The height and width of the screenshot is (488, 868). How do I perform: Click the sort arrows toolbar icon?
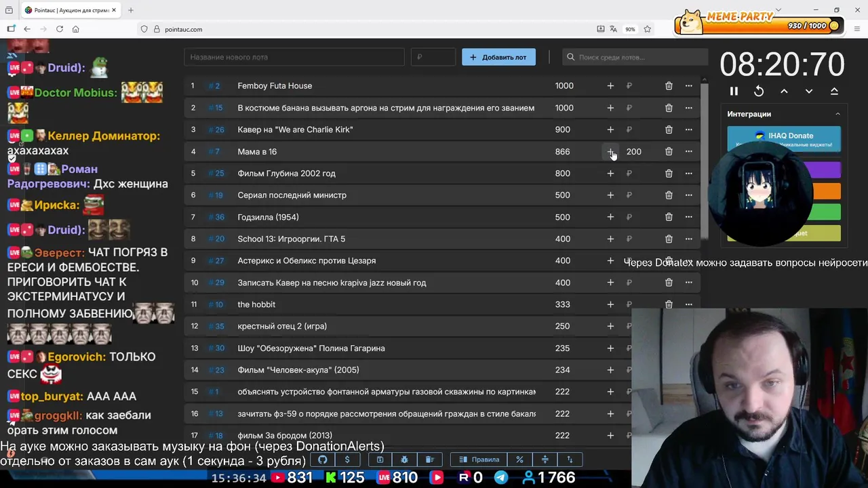point(570,460)
